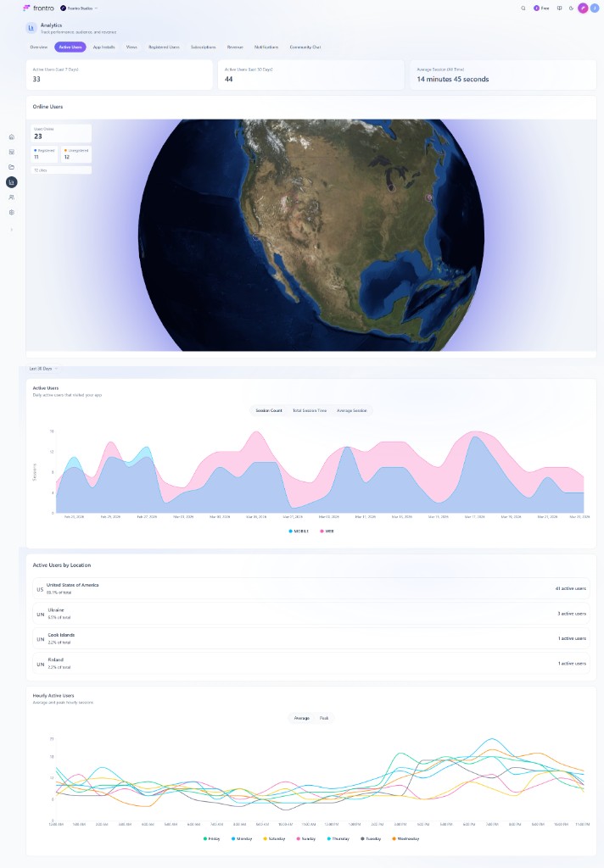Screen dimensions: 604x868
Task: Expand the Frontro Studio workspace selector
Action: point(79,8)
